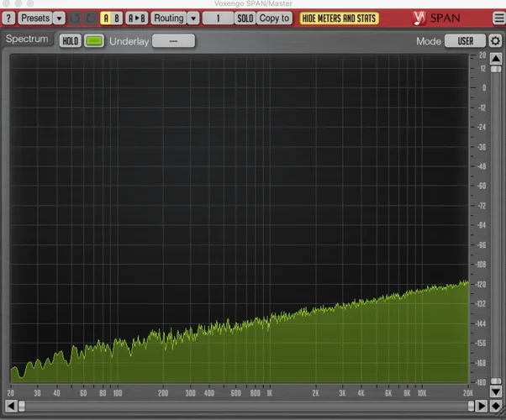Open the hamburger menu at top right
The image size is (506, 420).
(x=498, y=18)
